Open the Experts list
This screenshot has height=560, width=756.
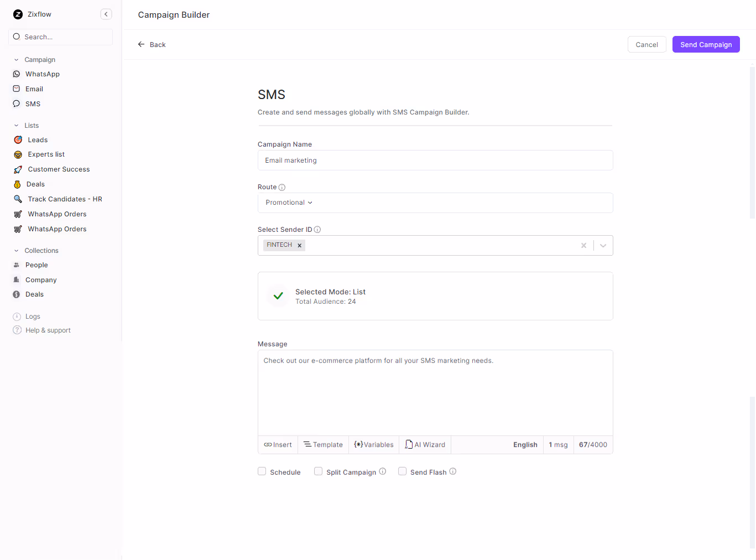pyautogui.click(x=46, y=154)
